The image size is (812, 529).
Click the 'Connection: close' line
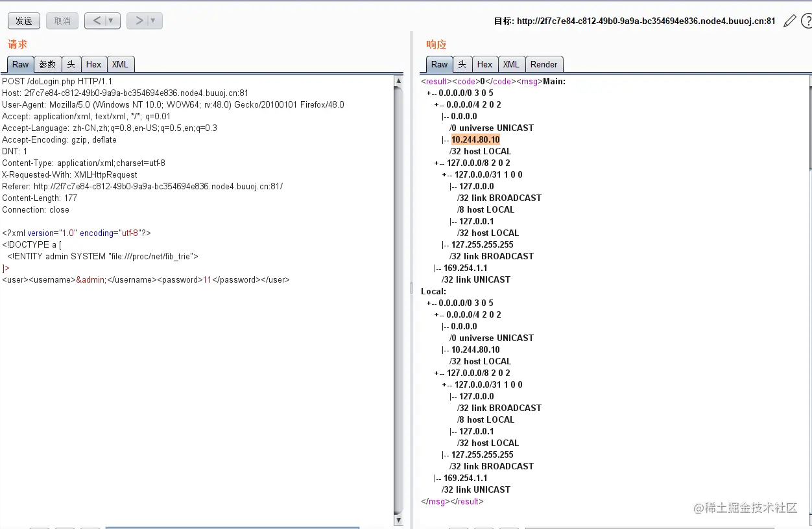tap(36, 209)
